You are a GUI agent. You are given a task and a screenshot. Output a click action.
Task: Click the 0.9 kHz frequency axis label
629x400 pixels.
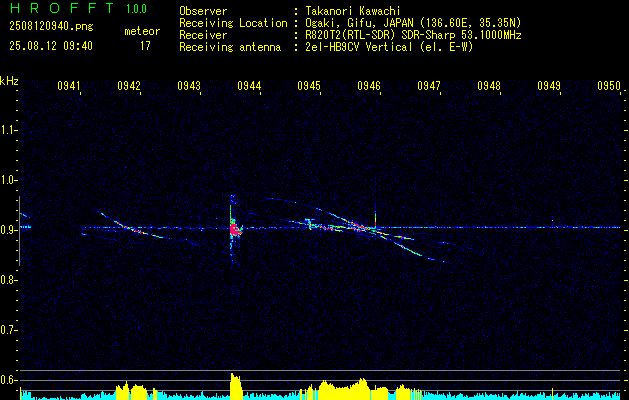tap(8, 230)
